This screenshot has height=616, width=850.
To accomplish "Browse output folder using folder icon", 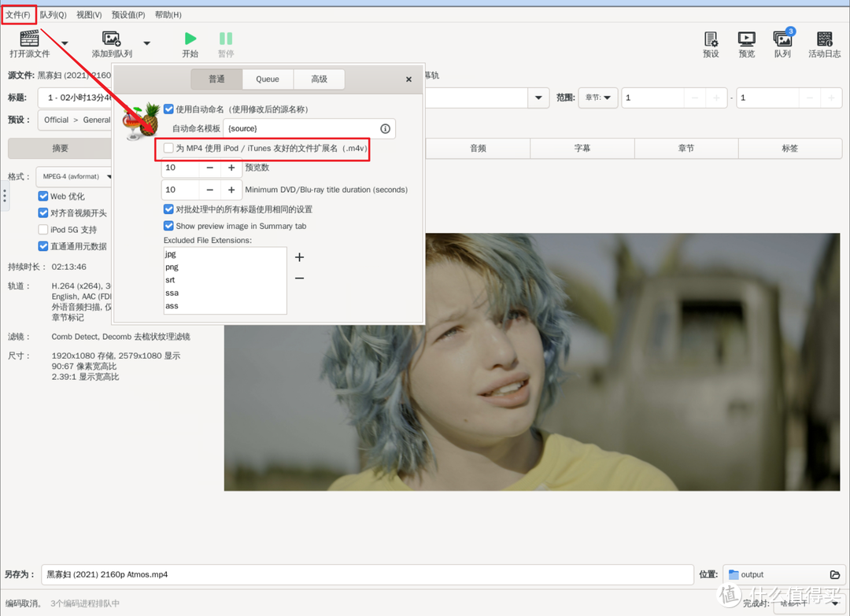I will [x=835, y=574].
